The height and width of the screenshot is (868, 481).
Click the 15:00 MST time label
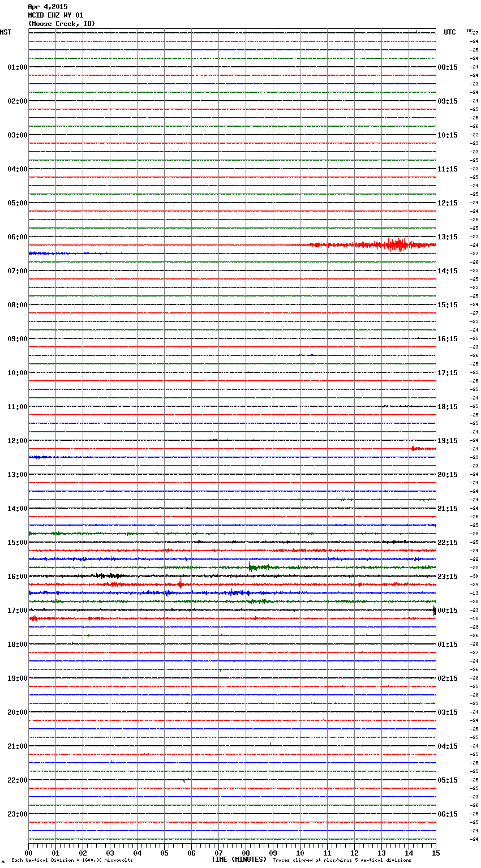point(17,543)
